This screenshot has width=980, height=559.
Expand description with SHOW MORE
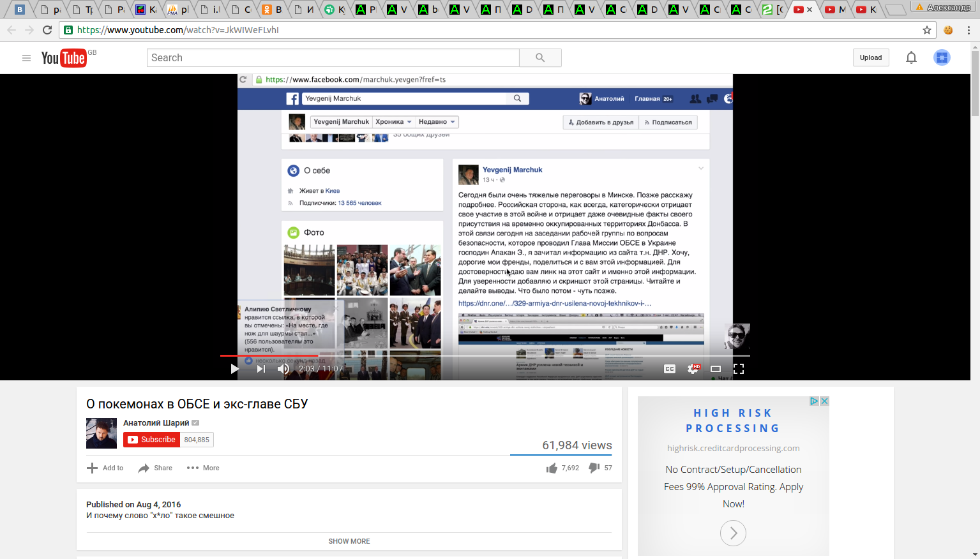pyautogui.click(x=349, y=541)
